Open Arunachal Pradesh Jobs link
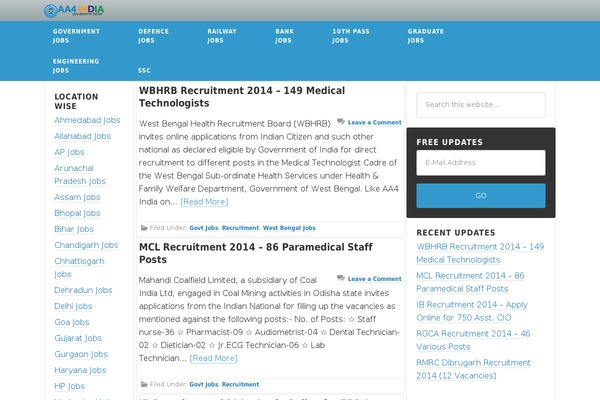The height and width of the screenshot is (400, 600). click(80, 175)
